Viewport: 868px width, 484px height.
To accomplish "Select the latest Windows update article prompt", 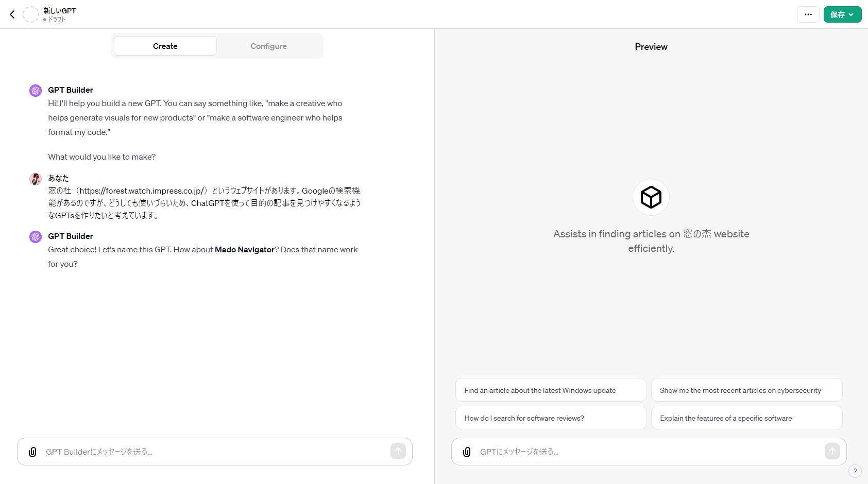I will (x=551, y=390).
